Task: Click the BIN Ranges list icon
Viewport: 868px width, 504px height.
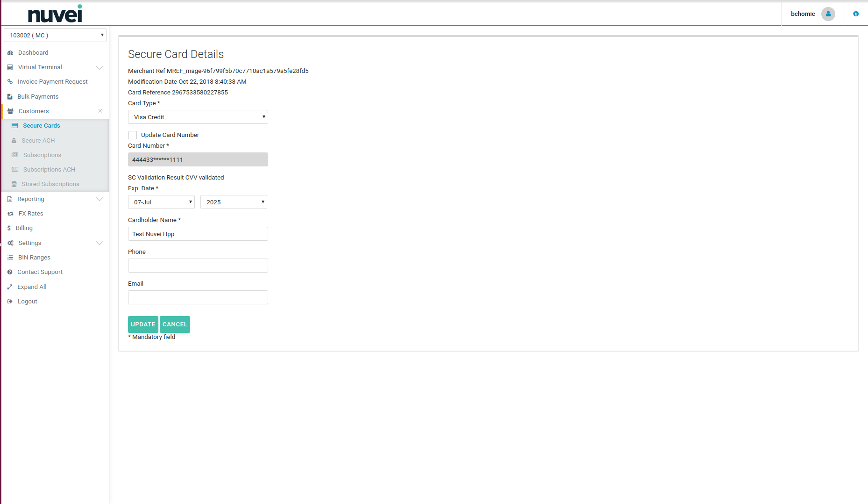Action: point(10,258)
